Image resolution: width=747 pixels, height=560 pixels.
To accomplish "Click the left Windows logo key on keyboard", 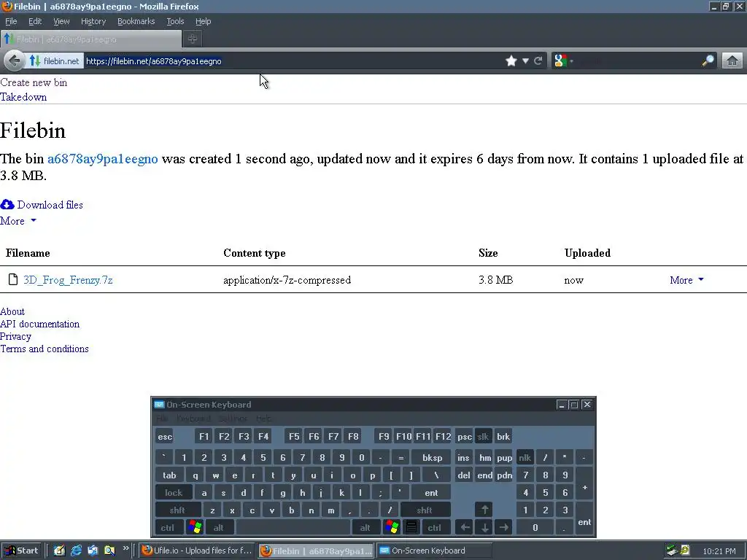I will click(195, 527).
